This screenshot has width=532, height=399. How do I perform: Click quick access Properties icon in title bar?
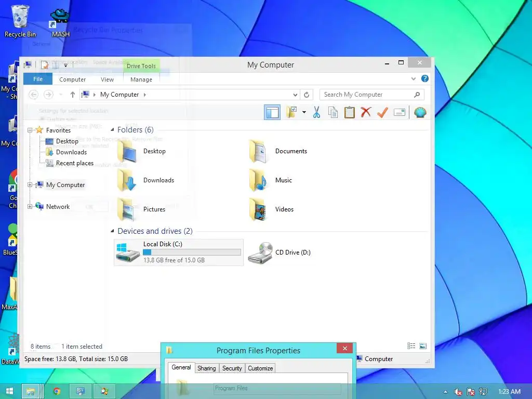45,64
